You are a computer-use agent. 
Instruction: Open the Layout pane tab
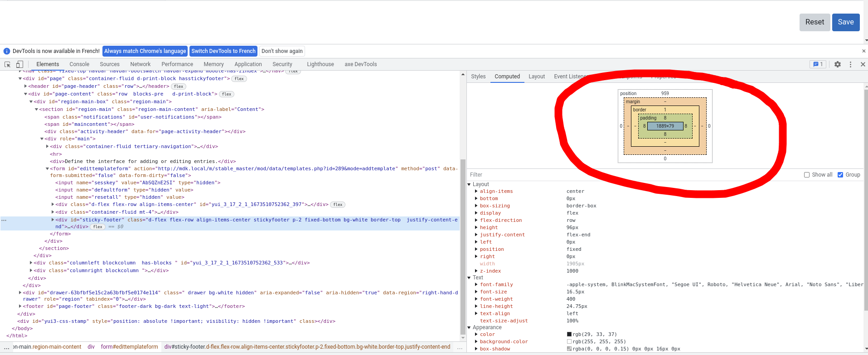(537, 77)
